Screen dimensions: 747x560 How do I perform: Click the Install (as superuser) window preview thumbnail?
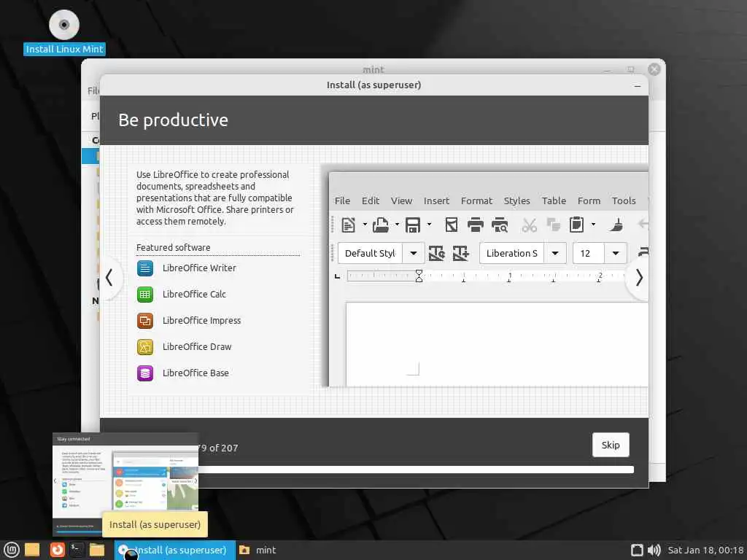click(x=125, y=484)
